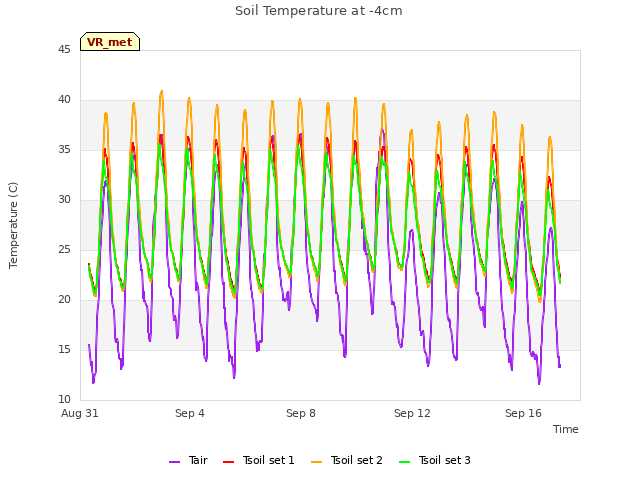This screenshot has height=480, width=640.
Task: Click the green Tsoil set 3 color marker
Action: pyautogui.click(x=404, y=462)
